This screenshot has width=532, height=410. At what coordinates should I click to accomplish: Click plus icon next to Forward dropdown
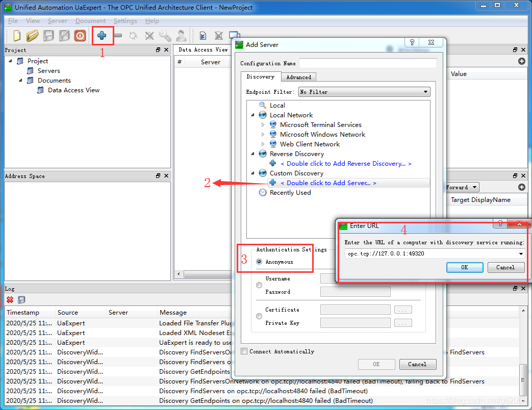point(522,187)
